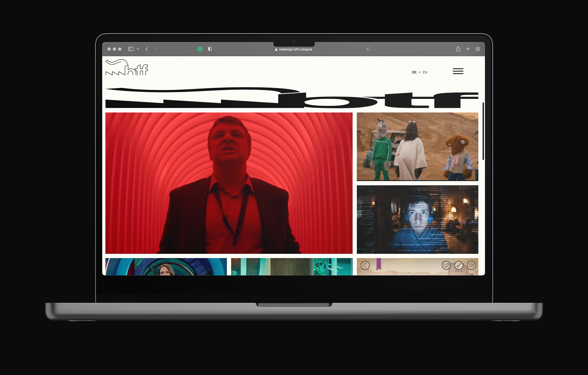Go forward with the browser forward chevron

point(156,49)
